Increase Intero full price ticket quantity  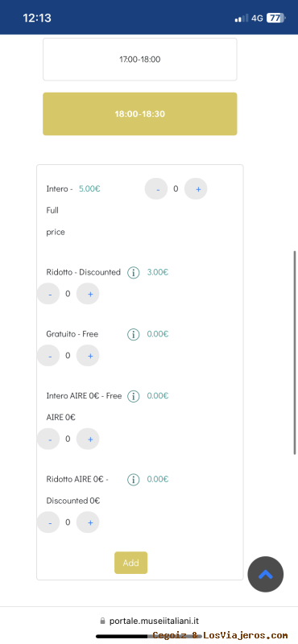(x=196, y=189)
